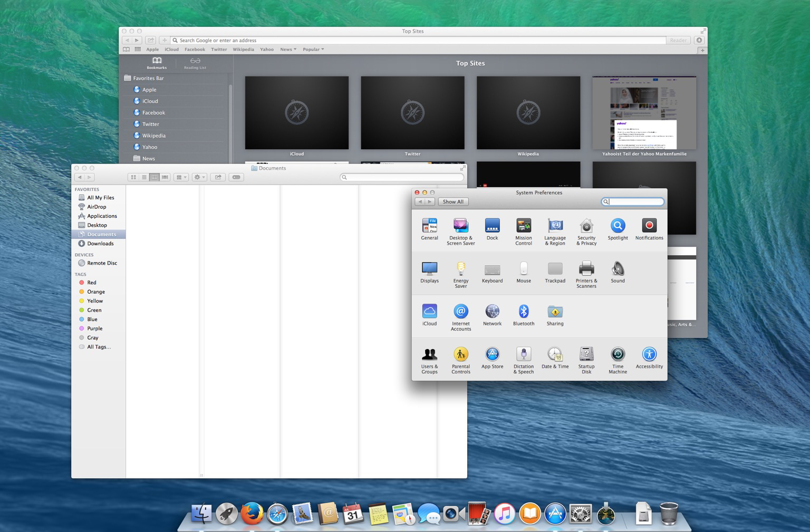The image size is (810, 532).
Task: Open Internet Accounts preferences
Action: coord(460,317)
